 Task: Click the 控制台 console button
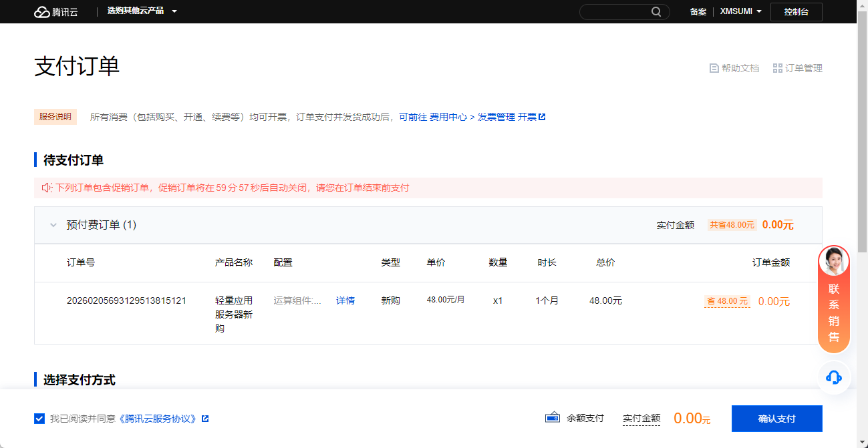coord(796,12)
